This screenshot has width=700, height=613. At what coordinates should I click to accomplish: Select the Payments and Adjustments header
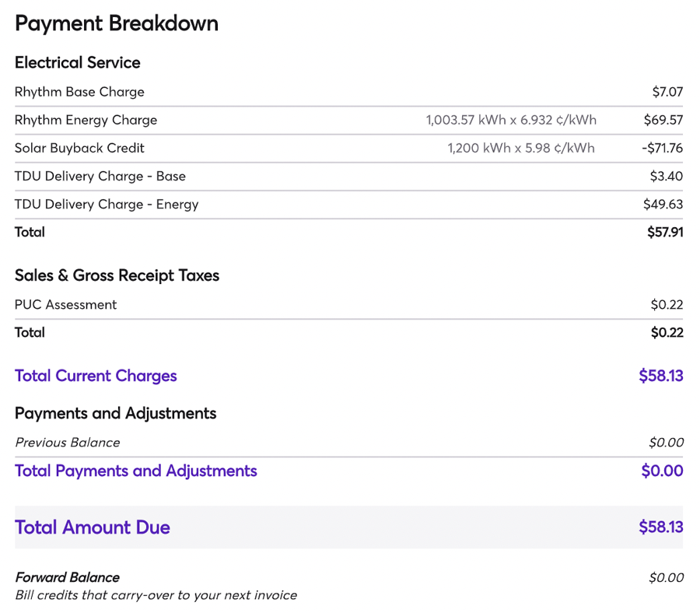click(115, 413)
